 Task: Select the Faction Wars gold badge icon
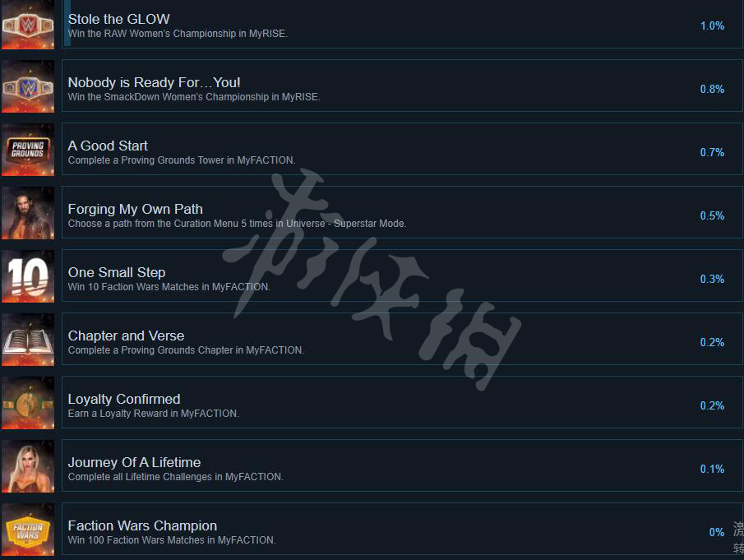point(27,530)
